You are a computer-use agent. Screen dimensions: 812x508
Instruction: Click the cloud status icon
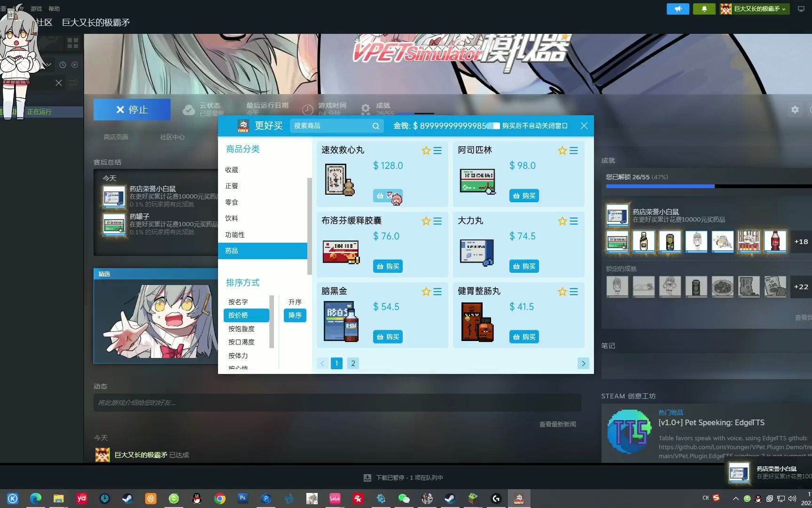point(189,110)
